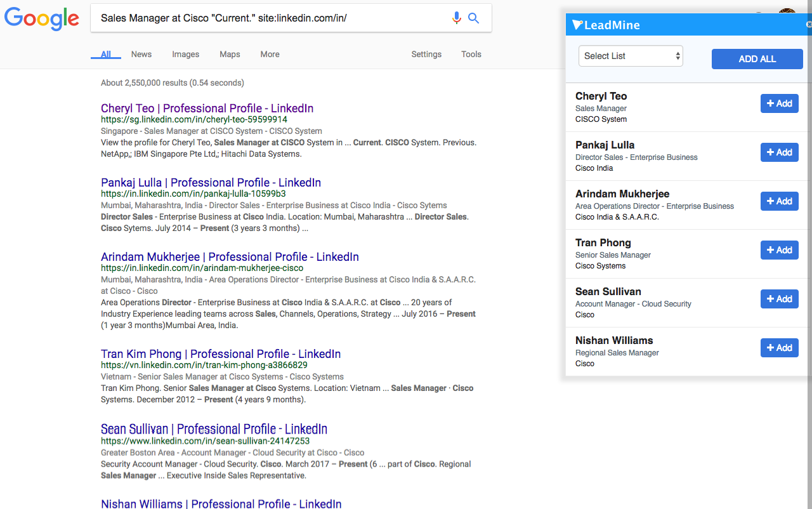Click the microphone voice search icon
The height and width of the screenshot is (509, 812).
pos(456,18)
